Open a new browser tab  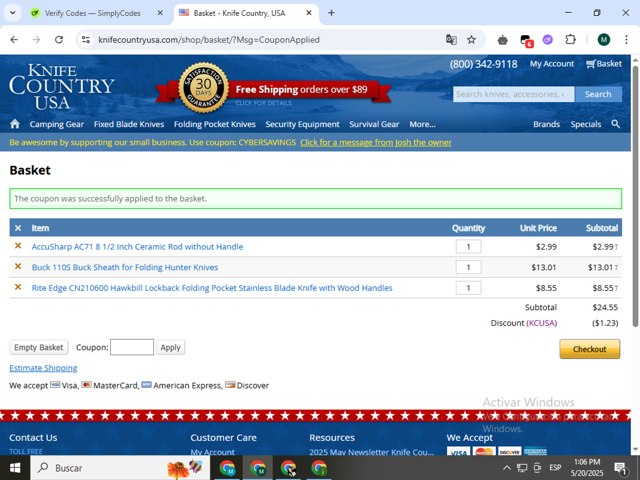pyautogui.click(x=331, y=13)
